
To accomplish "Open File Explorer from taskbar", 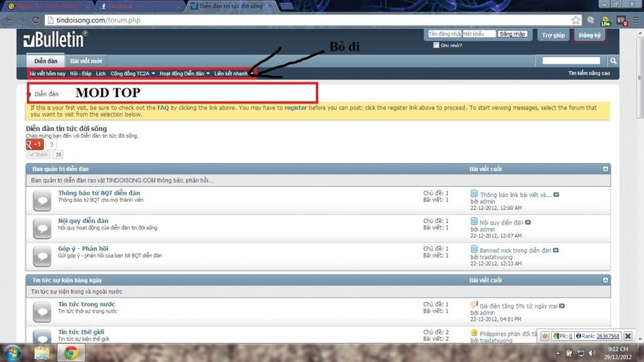I will (42, 353).
